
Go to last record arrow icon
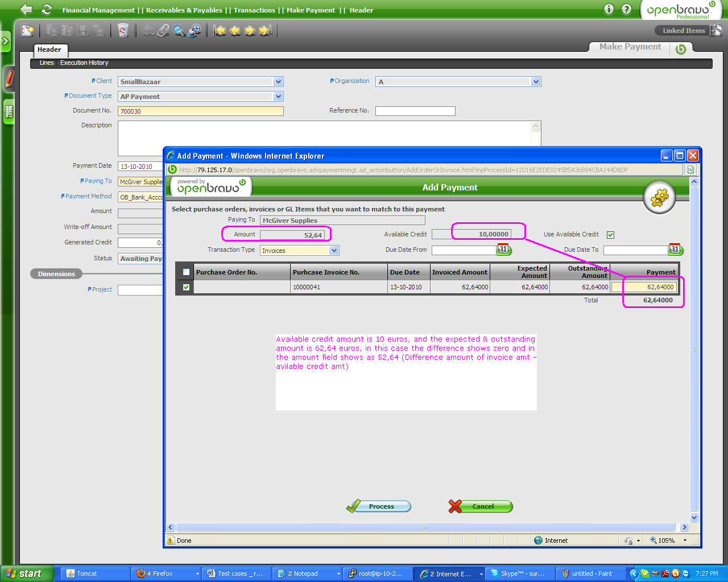pos(265,30)
